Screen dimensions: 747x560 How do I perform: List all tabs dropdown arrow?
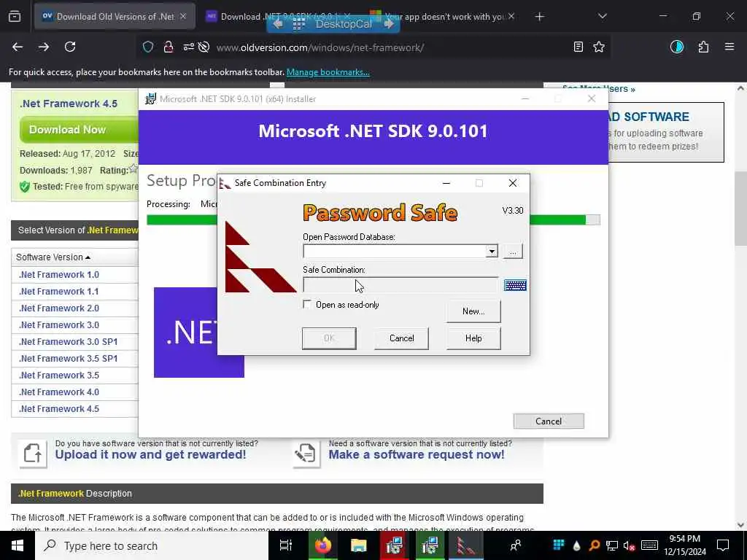coord(602,16)
